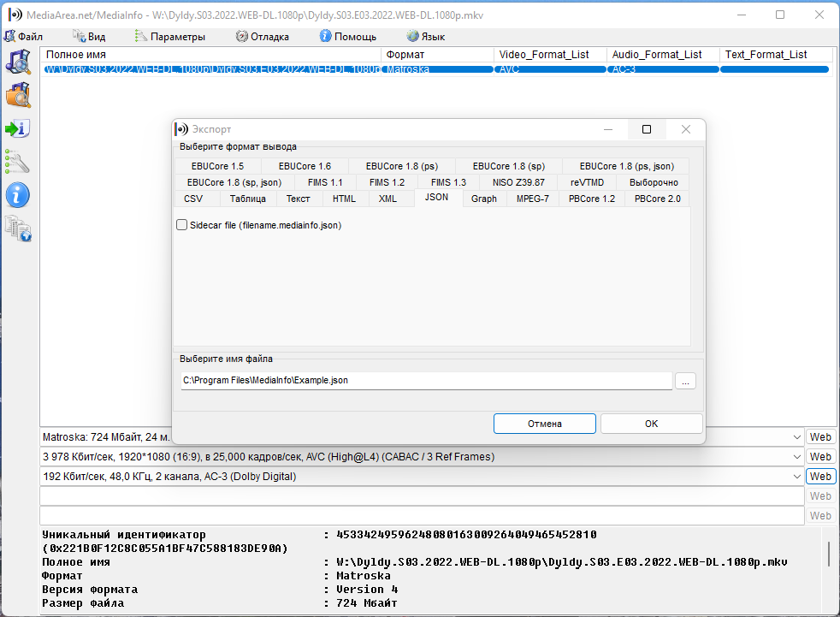840x617 pixels.
Task: Click the Export green arrow sidebar icon
Action: (18, 128)
